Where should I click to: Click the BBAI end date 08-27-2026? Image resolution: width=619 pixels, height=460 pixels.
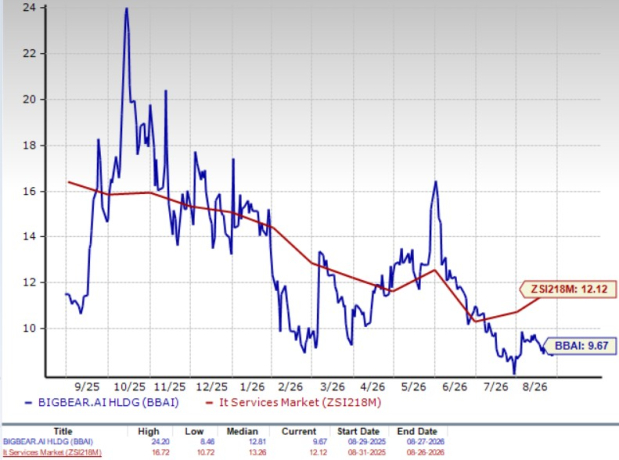(425, 441)
